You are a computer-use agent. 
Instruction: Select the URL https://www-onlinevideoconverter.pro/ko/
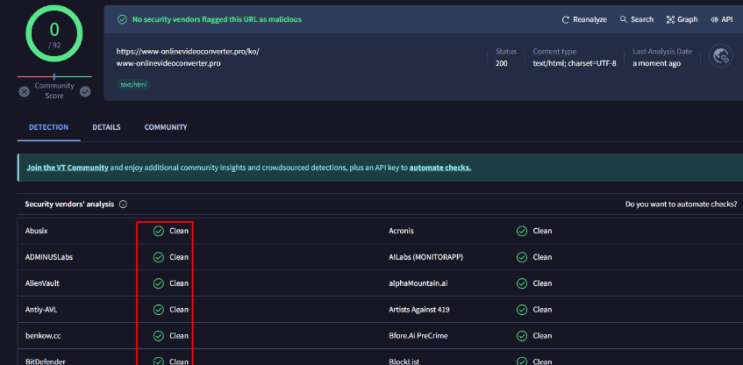[x=188, y=52]
